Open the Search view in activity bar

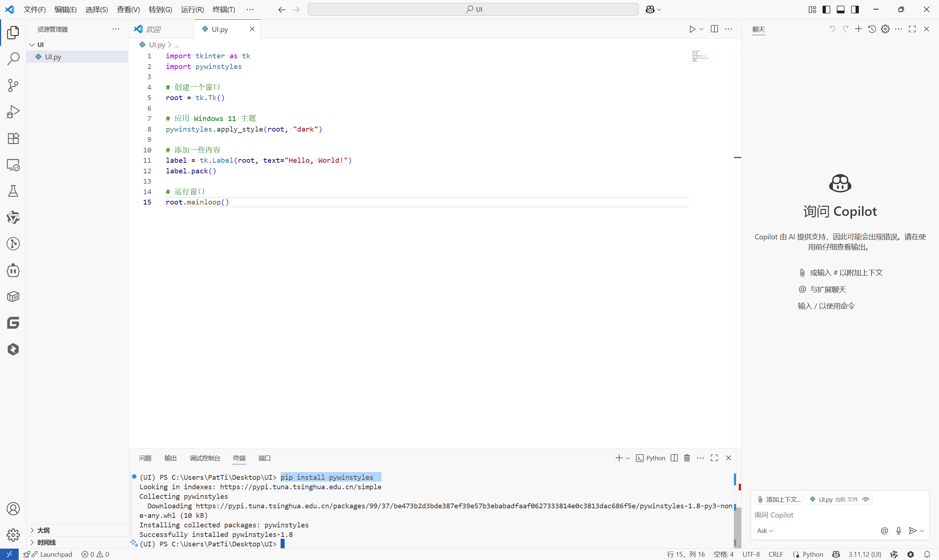point(13,59)
